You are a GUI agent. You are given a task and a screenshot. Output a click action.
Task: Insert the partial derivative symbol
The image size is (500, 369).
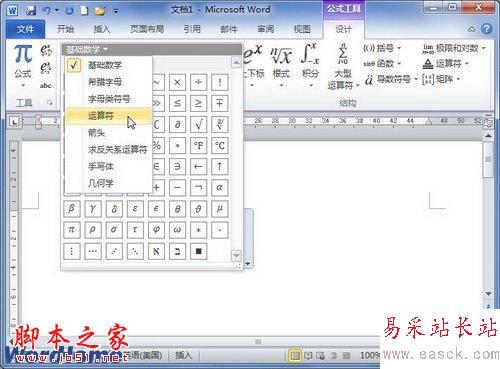177,124
